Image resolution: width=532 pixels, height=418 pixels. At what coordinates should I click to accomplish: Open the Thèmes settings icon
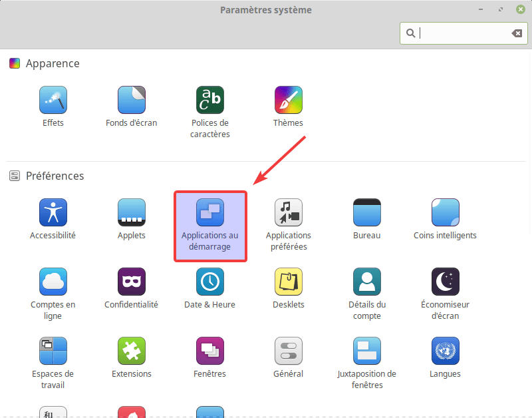click(x=289, y=100)
